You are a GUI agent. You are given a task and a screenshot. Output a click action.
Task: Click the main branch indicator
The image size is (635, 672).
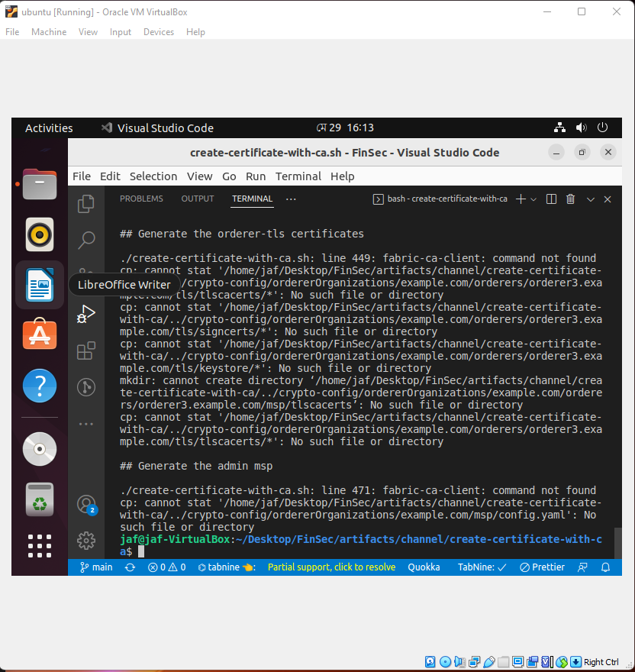95,567
